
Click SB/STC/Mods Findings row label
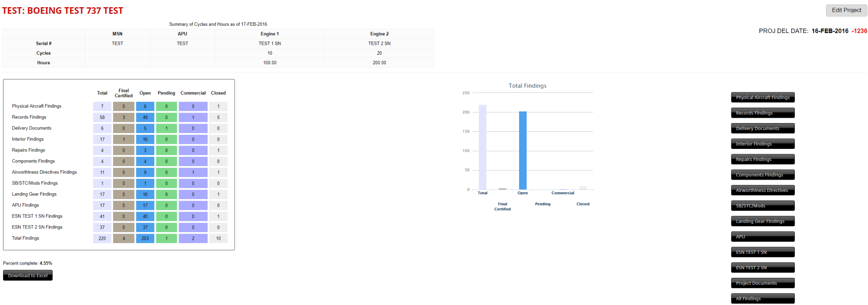pyautogui.click(x=35, y=183)
